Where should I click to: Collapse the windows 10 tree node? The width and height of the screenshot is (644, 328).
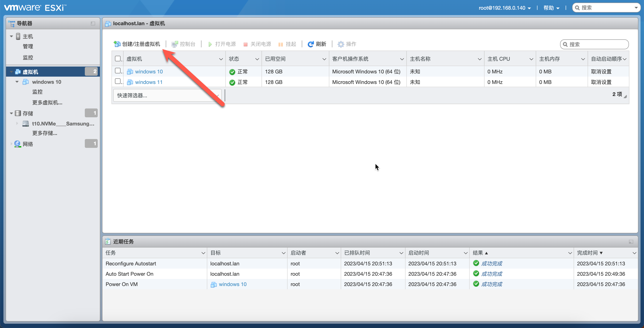point(17,82)
